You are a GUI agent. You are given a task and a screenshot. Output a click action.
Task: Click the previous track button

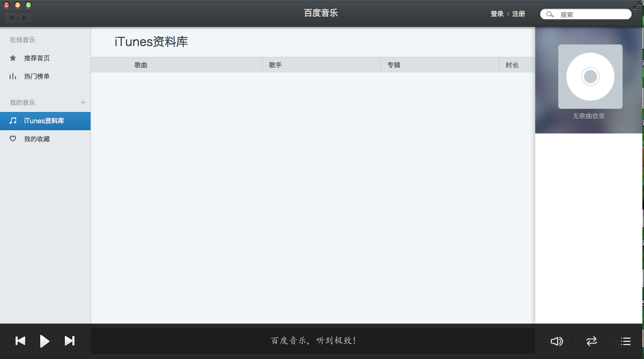tap(20, 341)
